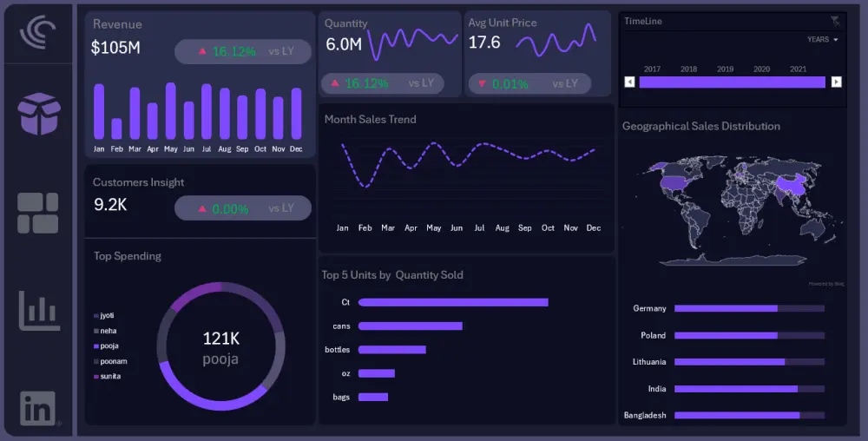Click the Jan revenue bar
The width and height of the screenshot is (868, 441).
coord(99,111)
